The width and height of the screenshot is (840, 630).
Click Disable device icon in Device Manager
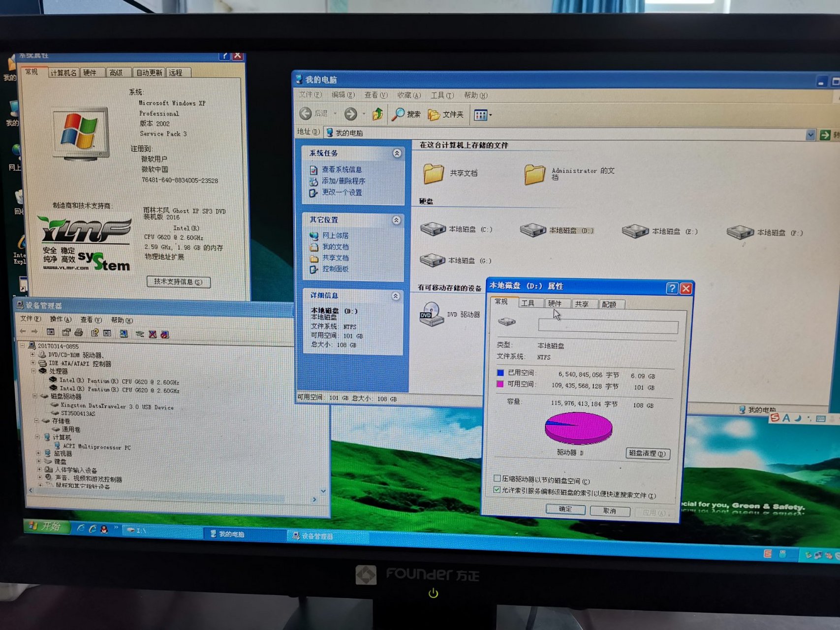pyautogui.click(x=165, y=335)
